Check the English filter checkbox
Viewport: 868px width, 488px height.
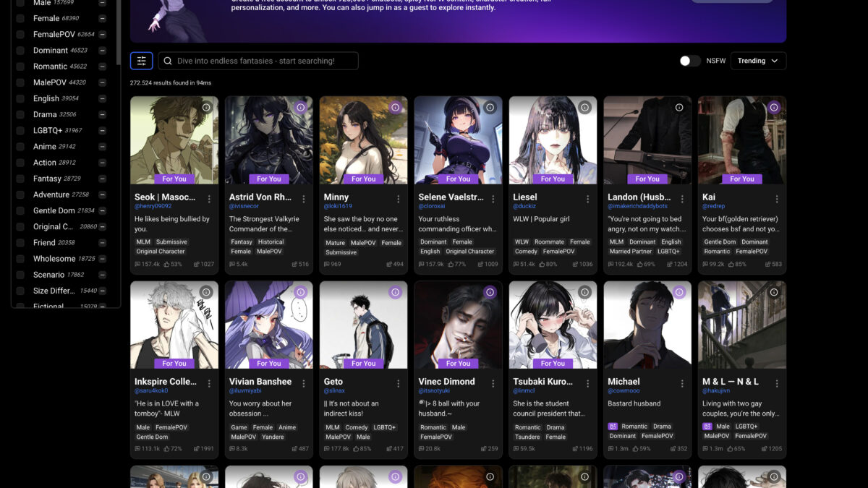pyautogui.click(x=20, y=98)
